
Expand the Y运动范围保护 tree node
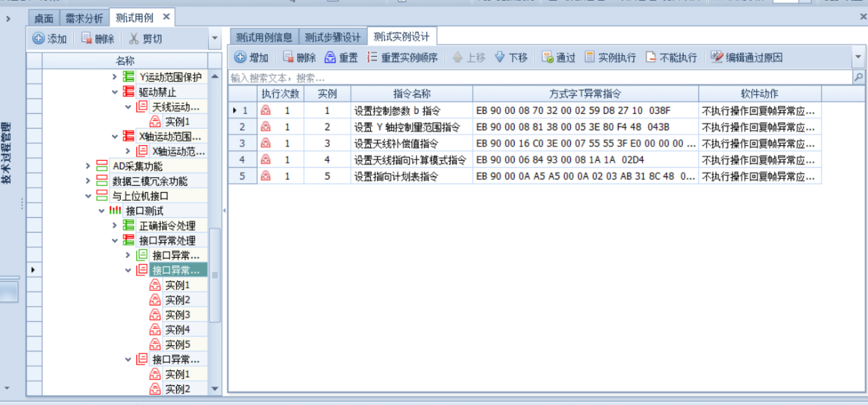pos(115,77)
